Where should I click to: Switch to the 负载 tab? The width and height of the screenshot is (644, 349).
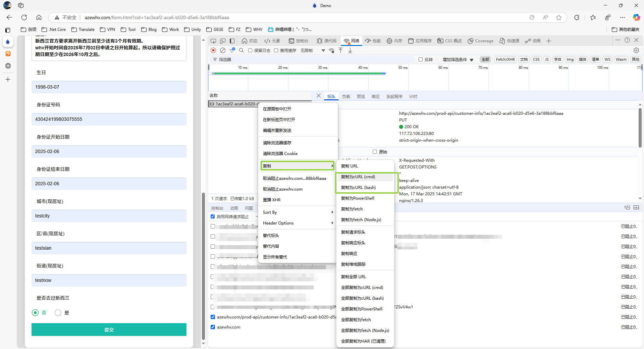pos(346,97)
